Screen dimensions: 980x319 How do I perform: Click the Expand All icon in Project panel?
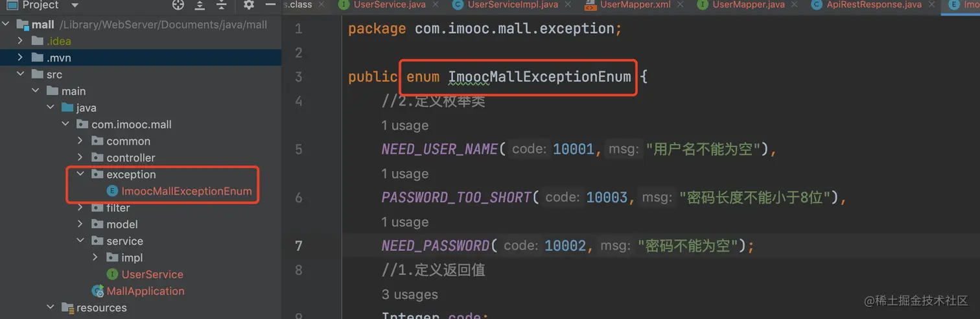[x=200, y=5]
